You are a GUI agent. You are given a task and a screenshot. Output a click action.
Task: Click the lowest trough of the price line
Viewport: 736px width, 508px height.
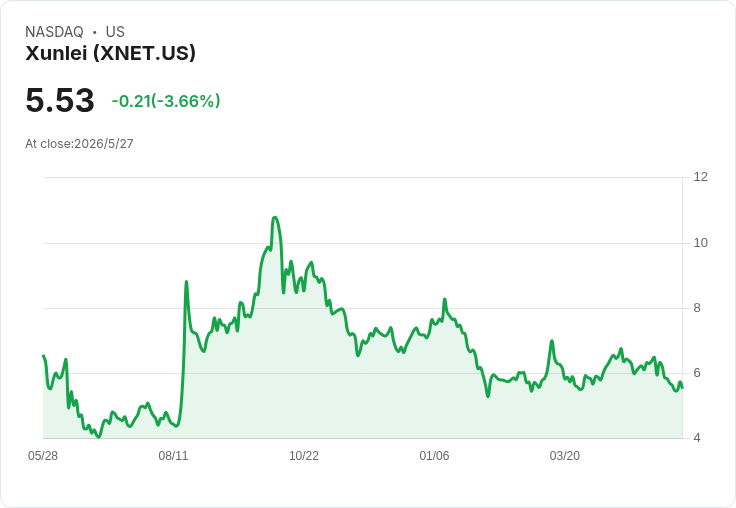99,437
